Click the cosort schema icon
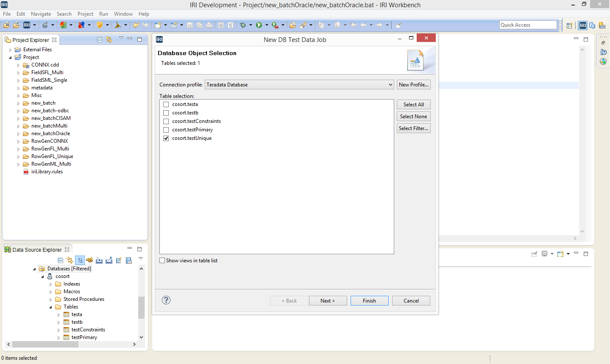The width and height of the screenshot is (610, 364). [x=50, y=276]
